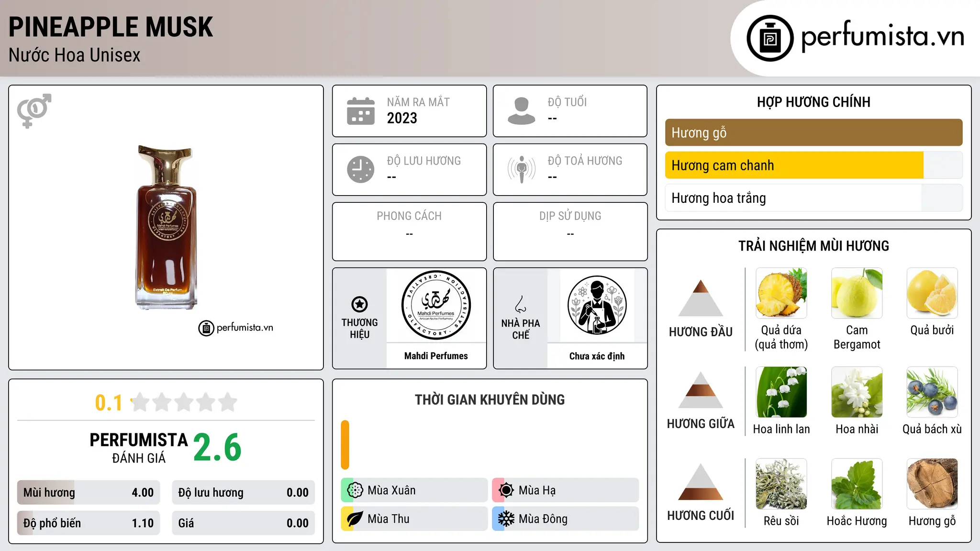Click the sun icon for Mùa Hạ
The image size is (980, 551).
506,490
